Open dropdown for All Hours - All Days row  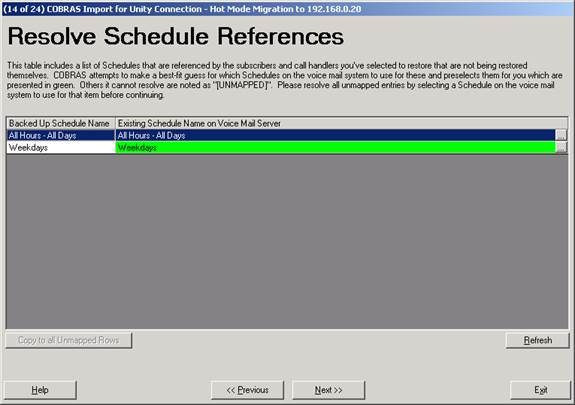561,135
